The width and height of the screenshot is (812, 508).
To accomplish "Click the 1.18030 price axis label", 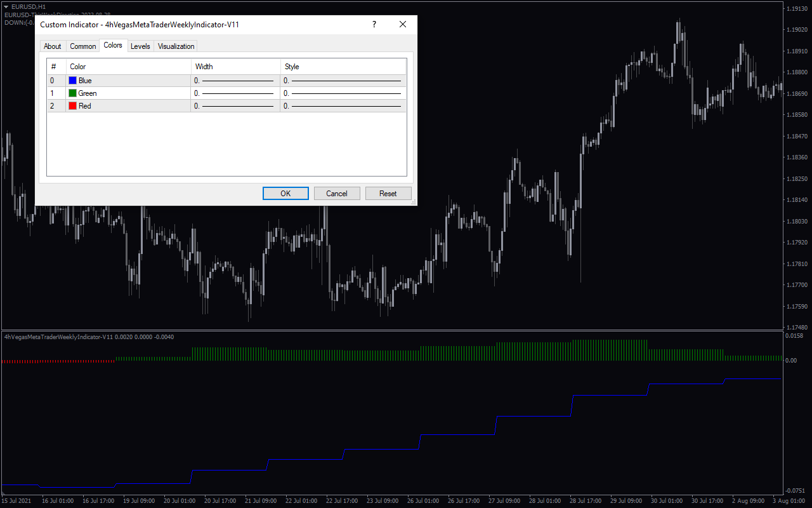I will pyautogui.click(x=796, y=221).
